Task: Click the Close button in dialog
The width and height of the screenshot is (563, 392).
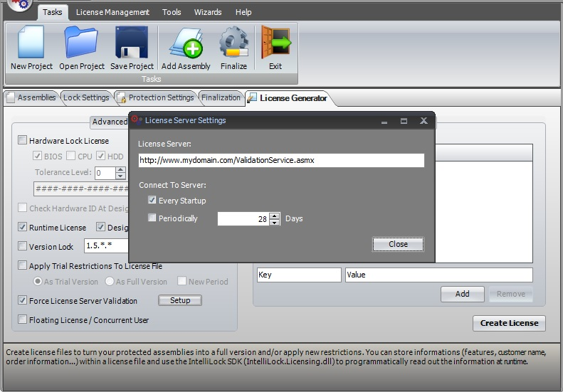Action: pyautogui.click(x=398, y=244)
